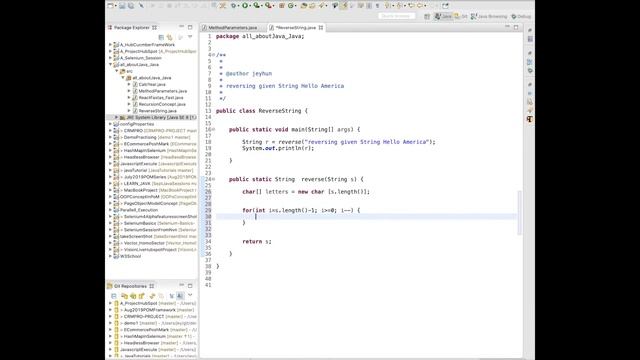This screenshot has height=360, width=640.
Task: Collapse the reverse method fold at line 24
Action: coord(213,179)
